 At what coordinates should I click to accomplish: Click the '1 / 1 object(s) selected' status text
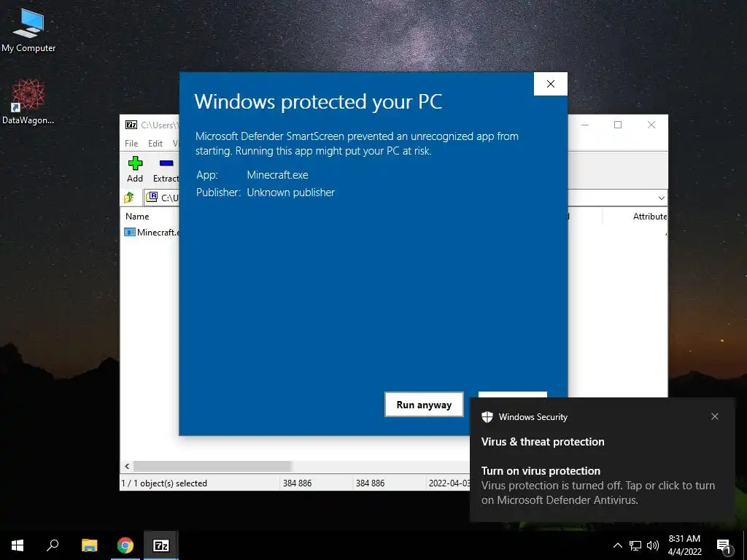click(x=164, y=483)
